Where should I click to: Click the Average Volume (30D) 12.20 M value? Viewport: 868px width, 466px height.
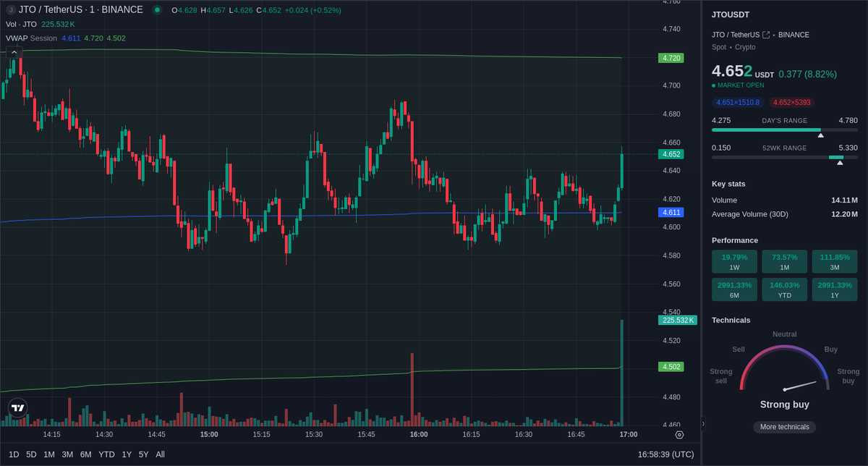pyautogui.click(x=844, y=214)
